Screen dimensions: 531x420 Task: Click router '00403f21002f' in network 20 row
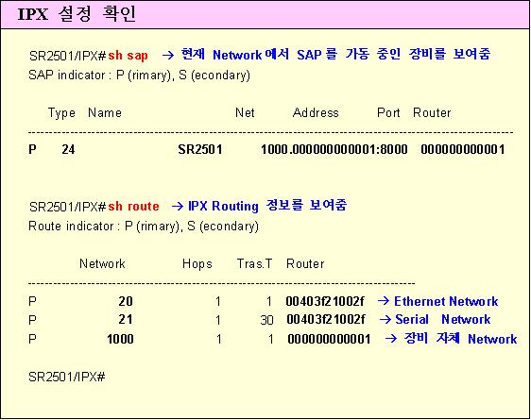point(325,301)
